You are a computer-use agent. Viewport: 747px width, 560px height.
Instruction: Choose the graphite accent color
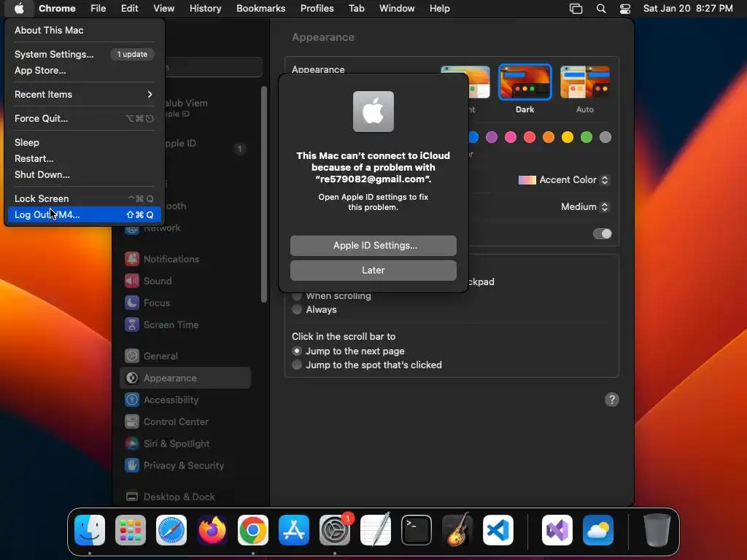[605, 138]
